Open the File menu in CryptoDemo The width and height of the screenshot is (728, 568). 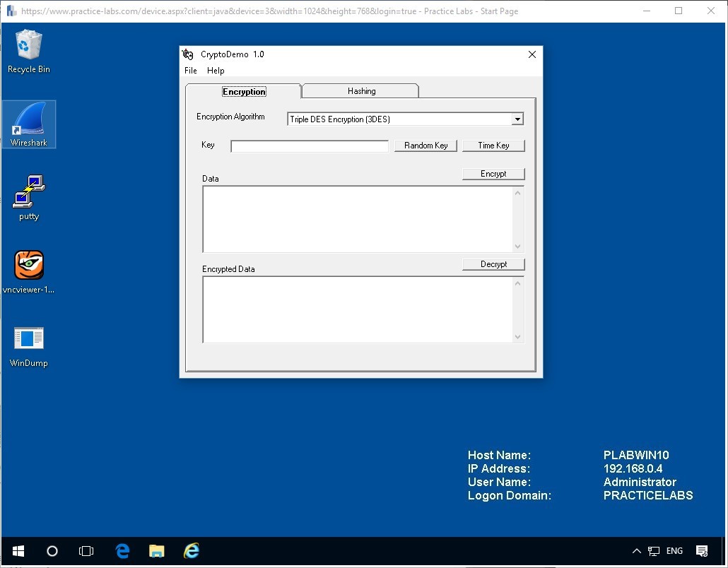190,70
